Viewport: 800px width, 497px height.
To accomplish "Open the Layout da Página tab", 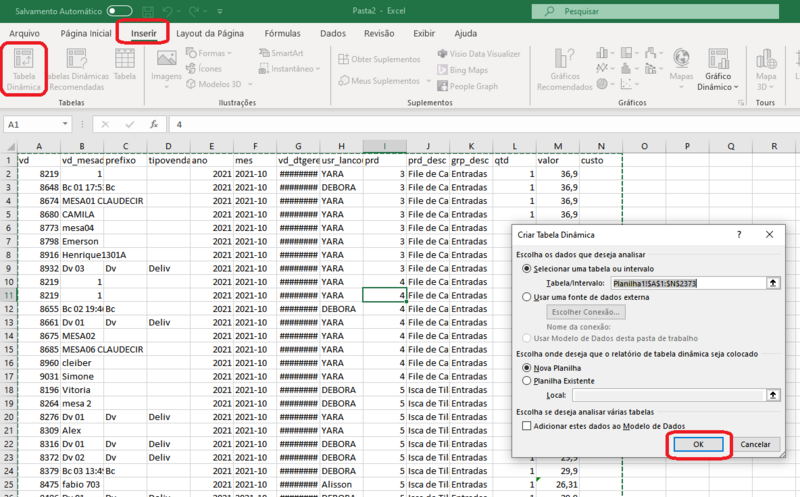I will pos(210,33).
